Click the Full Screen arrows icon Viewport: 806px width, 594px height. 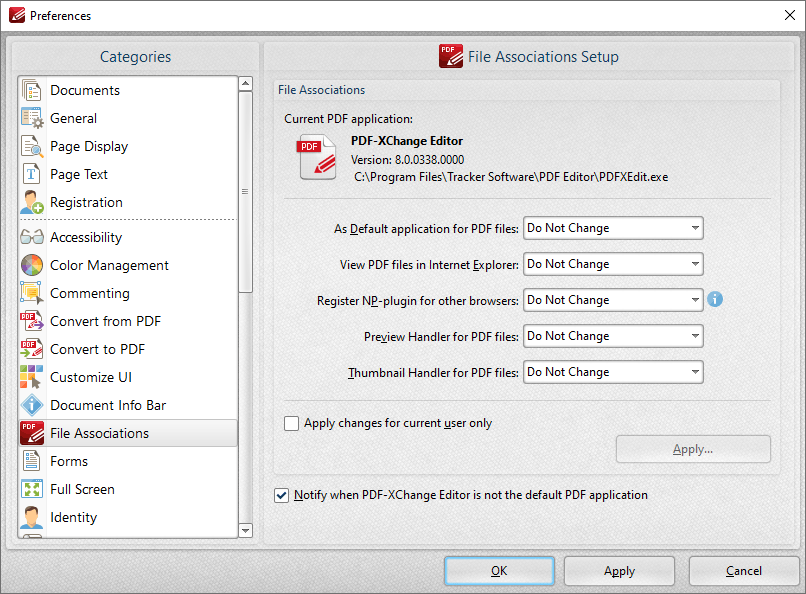point(32,489)
